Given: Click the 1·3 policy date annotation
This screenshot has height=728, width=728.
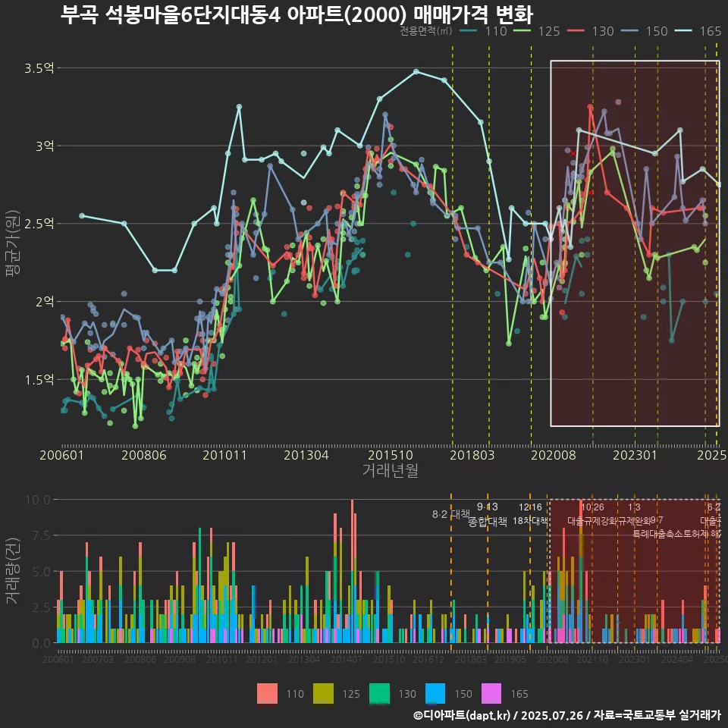Looking at the screenshot, I should click(x=634, y=507).
